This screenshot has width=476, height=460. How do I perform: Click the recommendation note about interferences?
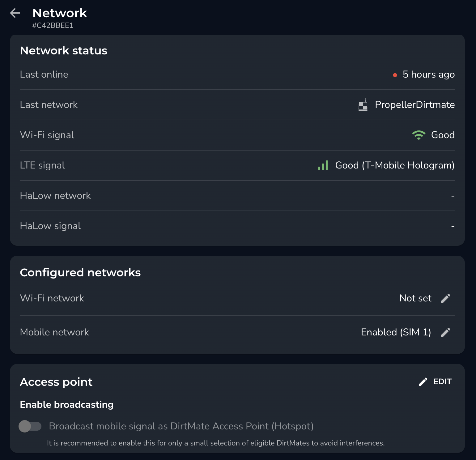tap(216, 443)
